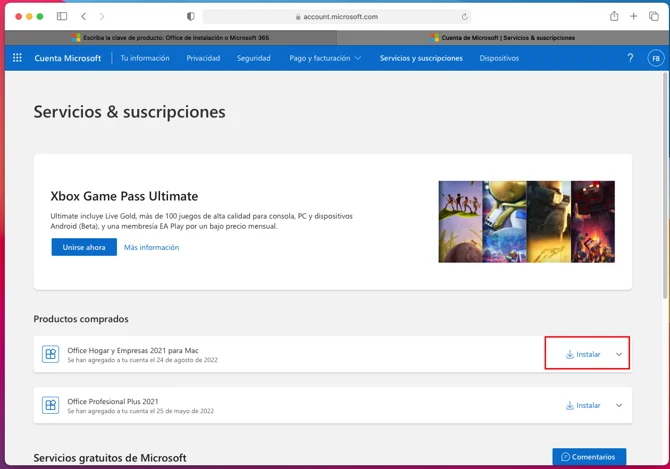The image size is (670, 469).
Task: Click the Safari sidebar toggle icon
Action: (62, 17)
